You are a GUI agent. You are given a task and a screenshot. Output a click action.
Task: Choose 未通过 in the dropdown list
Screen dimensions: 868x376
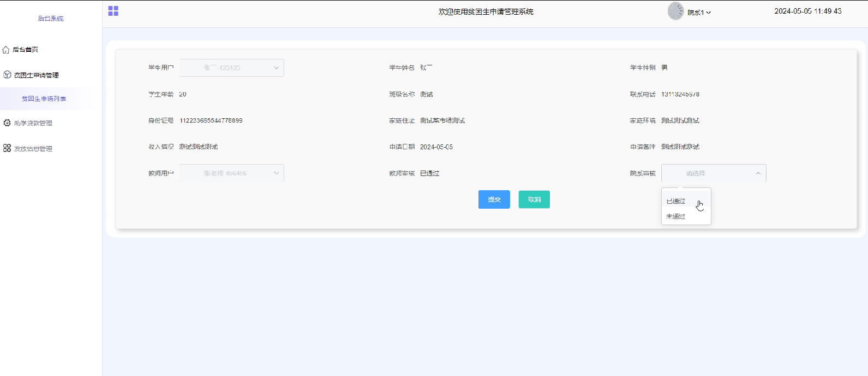coord(676,216)
